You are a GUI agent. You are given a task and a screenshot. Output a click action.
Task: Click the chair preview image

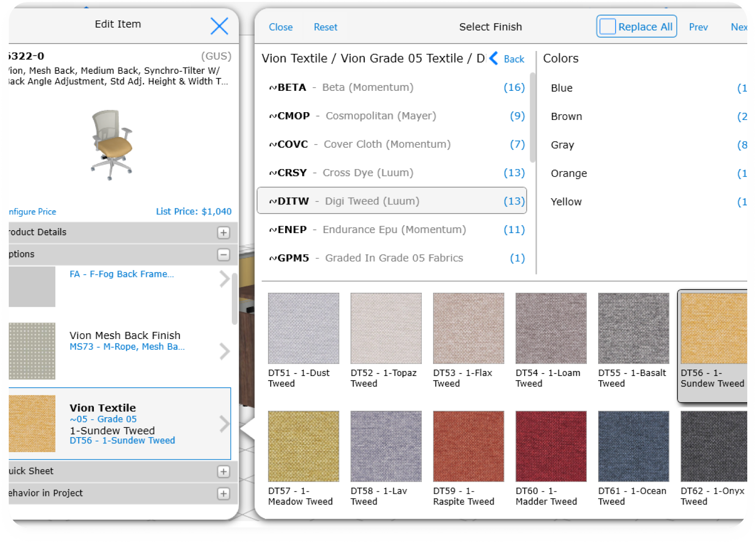(x=111, y=145)
